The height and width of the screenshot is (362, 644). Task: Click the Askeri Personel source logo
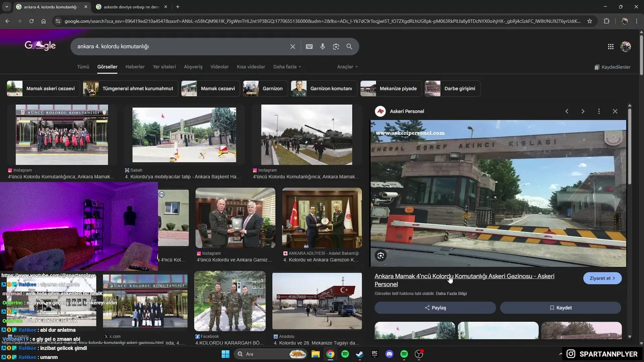point(380,111)
